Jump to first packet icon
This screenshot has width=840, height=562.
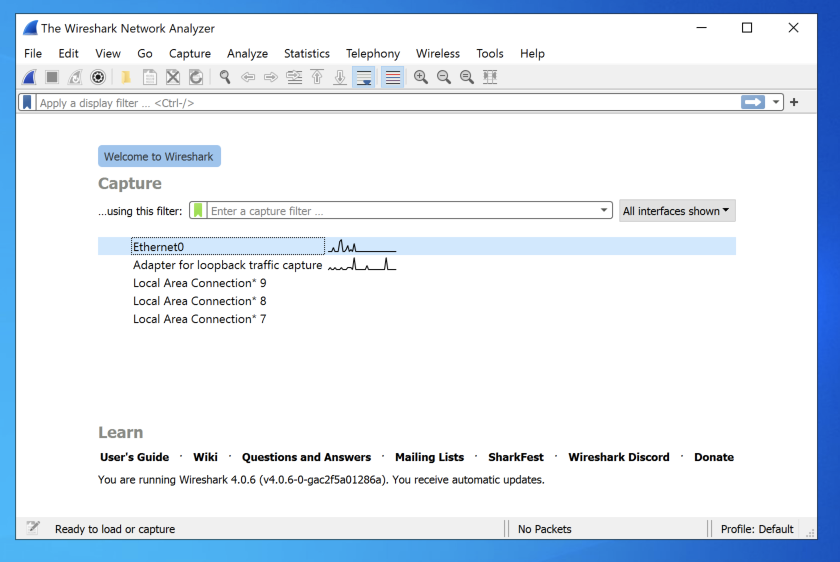click(x=317, y=77)
